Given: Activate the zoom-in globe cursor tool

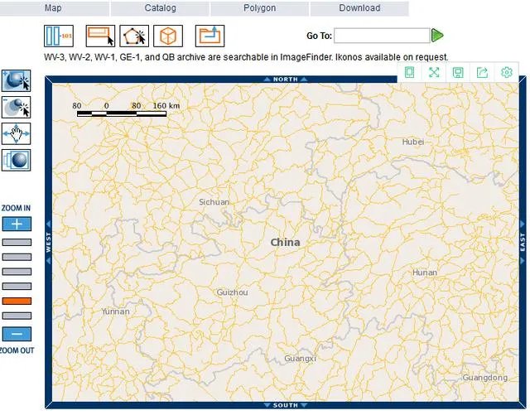Looking at the screenshot, I should coord(16,80).
